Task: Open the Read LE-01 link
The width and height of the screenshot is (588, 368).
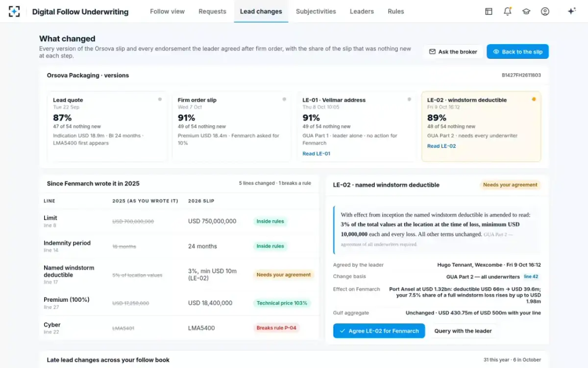Action: pos(316,154)
